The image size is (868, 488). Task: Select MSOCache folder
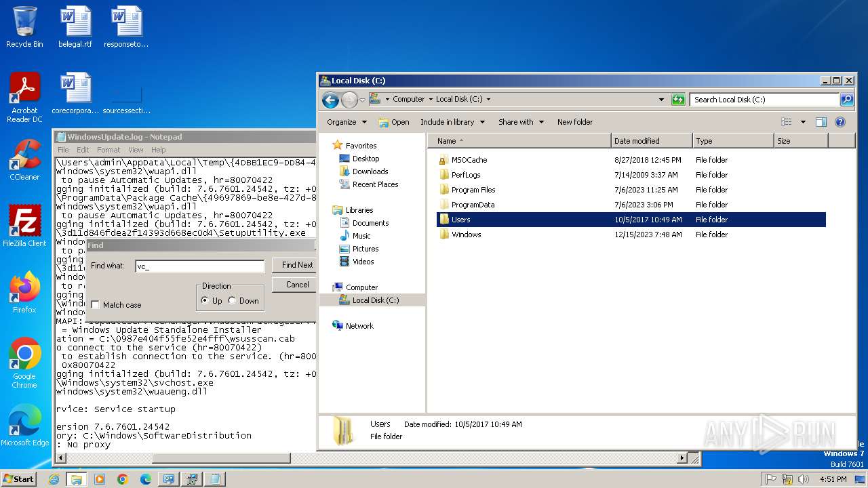[x=469, y=160]
